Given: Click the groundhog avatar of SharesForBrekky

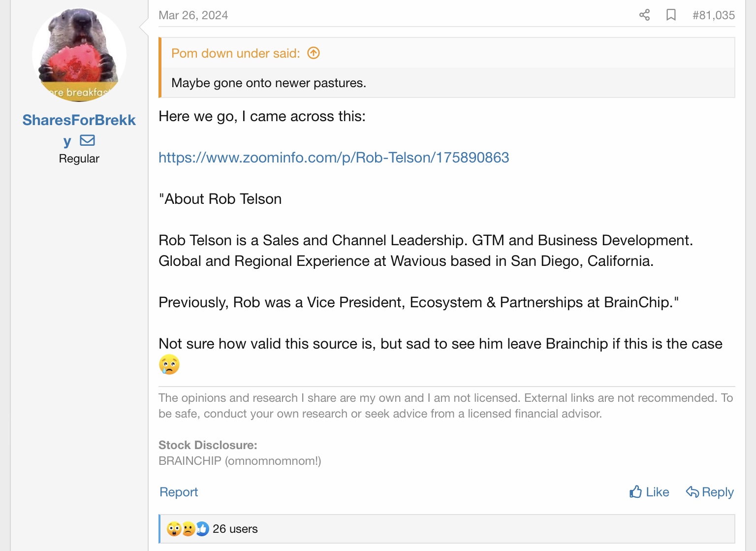Looking at the screenshot, I should pos(79,55).
